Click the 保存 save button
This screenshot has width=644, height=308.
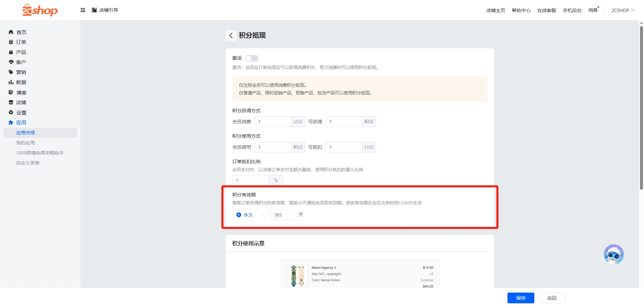click(521, 298)
